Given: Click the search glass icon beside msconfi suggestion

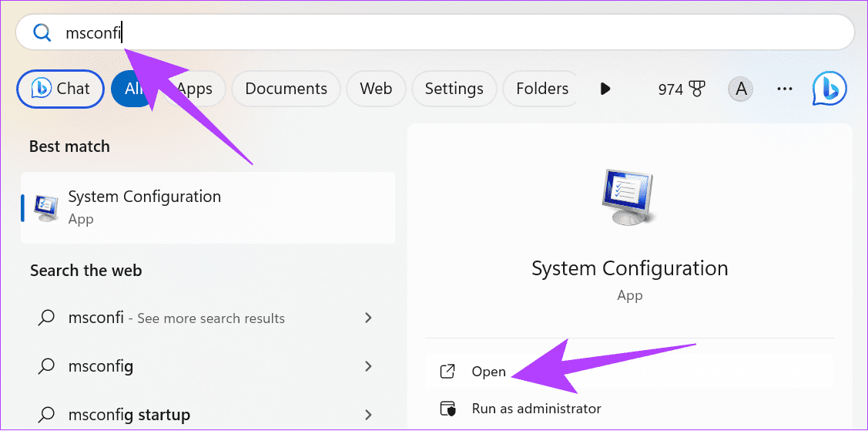Looking at the screenshot, I should point(47,318).
